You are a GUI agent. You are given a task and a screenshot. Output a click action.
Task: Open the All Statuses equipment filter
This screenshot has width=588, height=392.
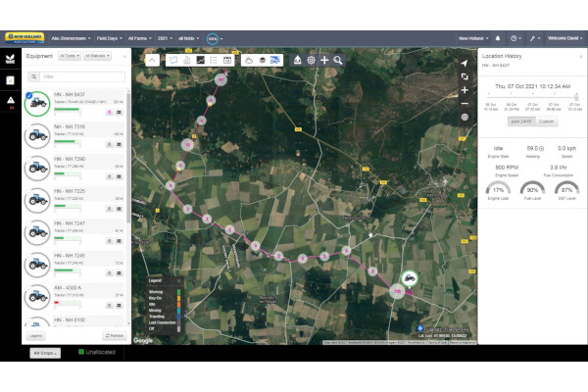click(x=97, y=56)
